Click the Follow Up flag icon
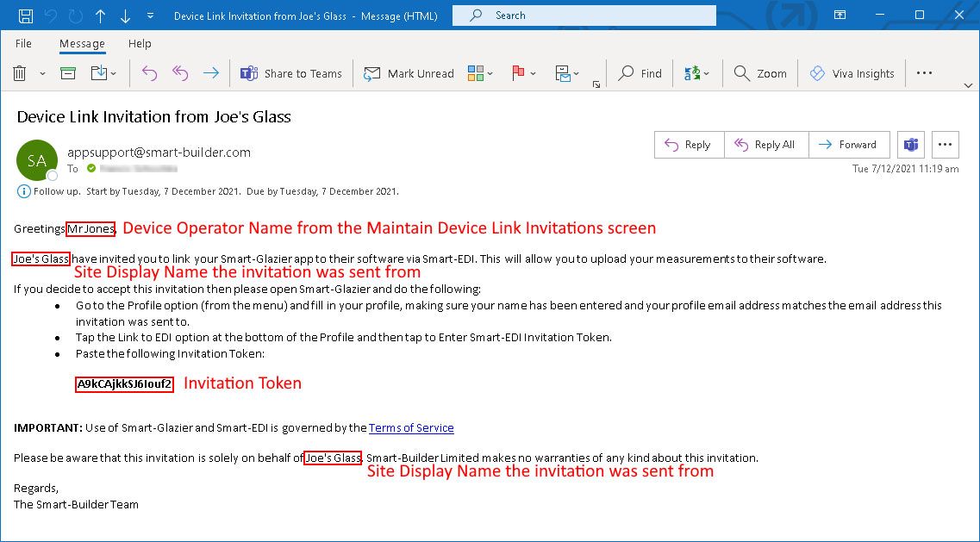980x542 pixels. coord(517,73)
